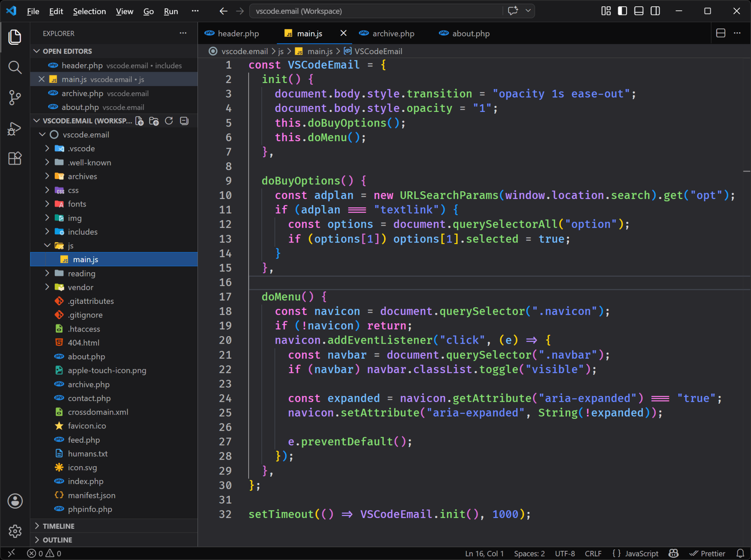Click the New Folder icon in workspace header

point(154,121)
